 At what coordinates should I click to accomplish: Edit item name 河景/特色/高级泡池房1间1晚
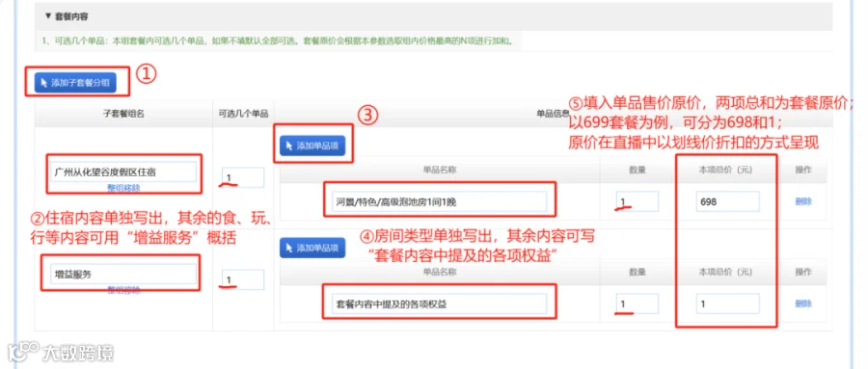pos(440,202)
